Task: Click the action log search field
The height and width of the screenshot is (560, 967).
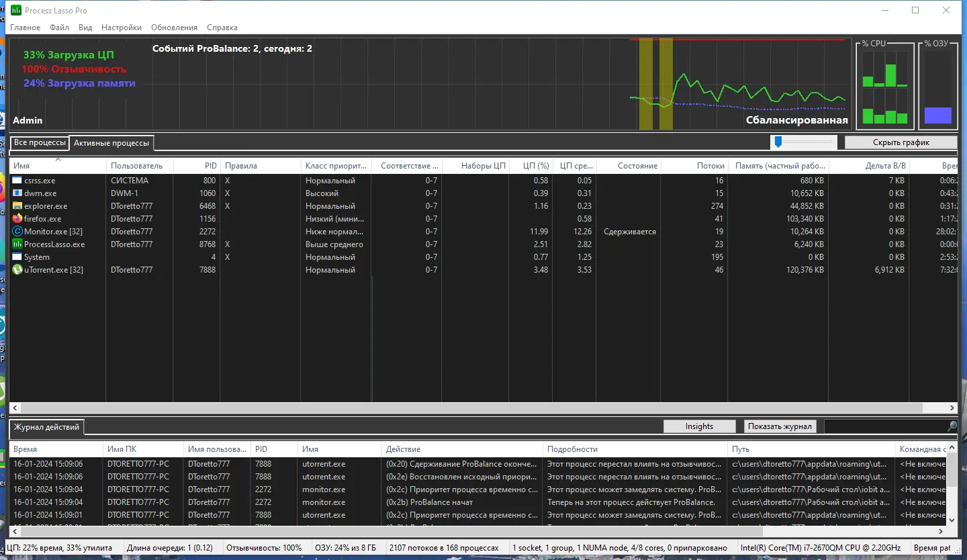Action: 886,426
